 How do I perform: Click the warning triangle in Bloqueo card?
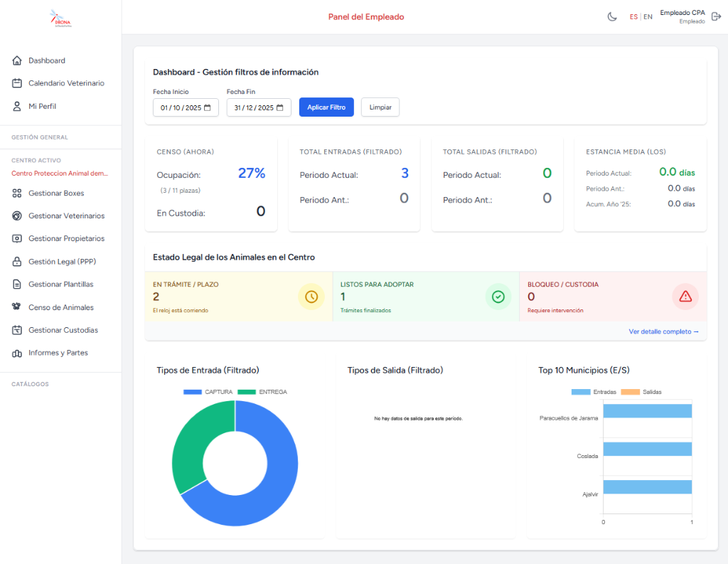click(x=685, y=297)
